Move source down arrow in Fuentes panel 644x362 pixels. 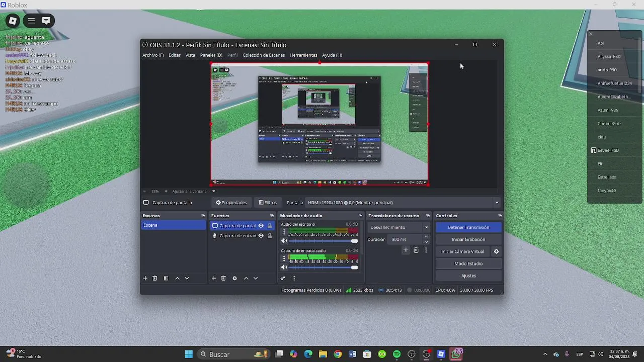coord(256,278)
